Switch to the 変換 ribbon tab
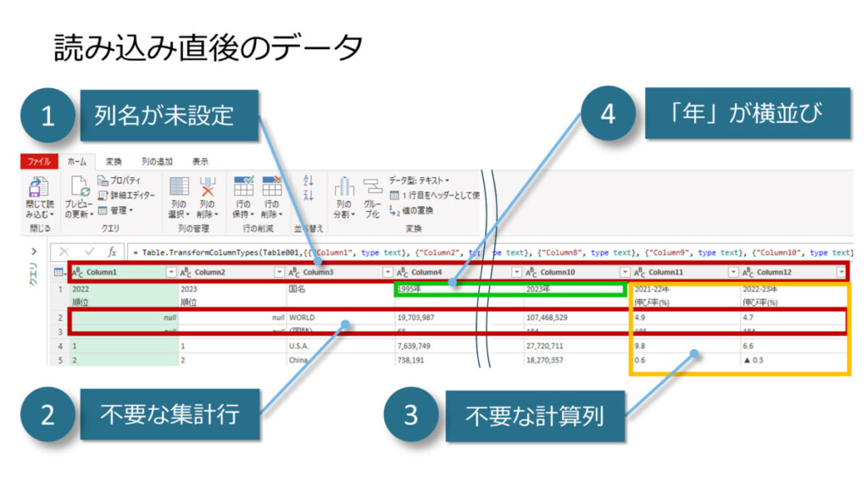The height and width of the screenshot is (488, 868). pos(114,161)
